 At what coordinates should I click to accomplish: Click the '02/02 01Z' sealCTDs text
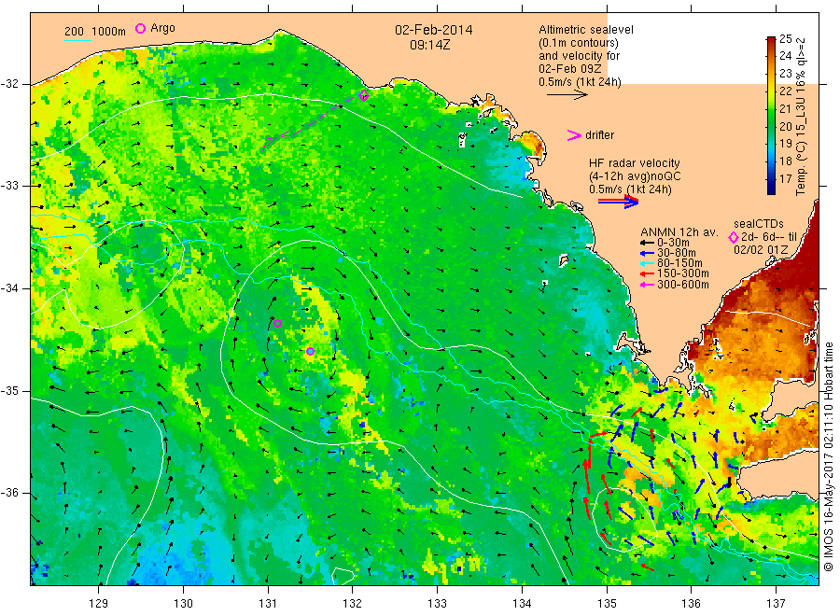click(761, 249)
